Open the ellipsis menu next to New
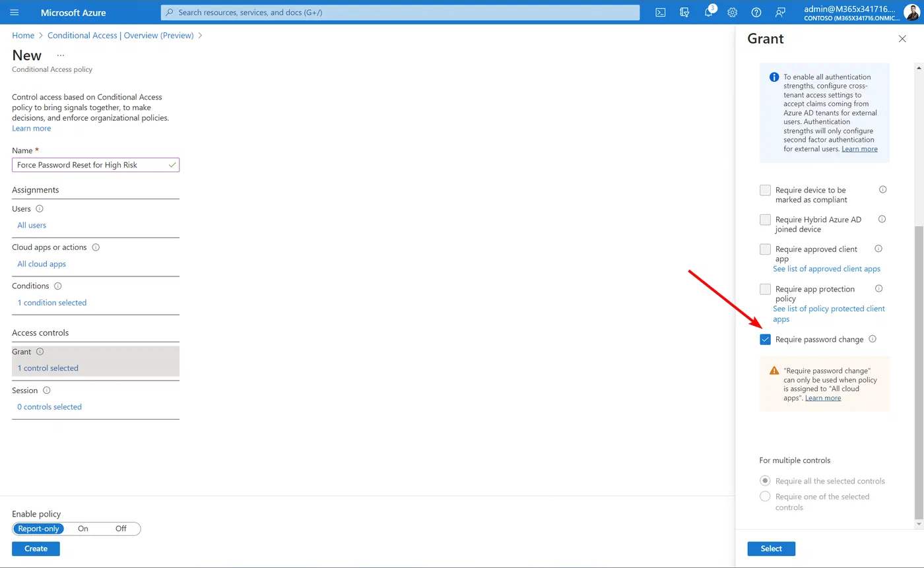This screenshot has width=924, height=568. tap(61, 55)
